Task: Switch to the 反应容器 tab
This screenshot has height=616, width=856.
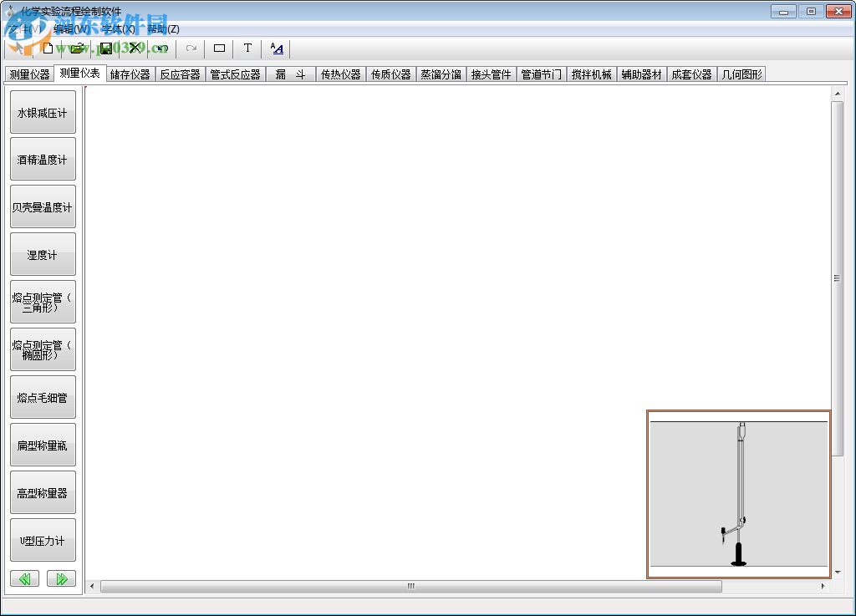Action: coord(181,74)
